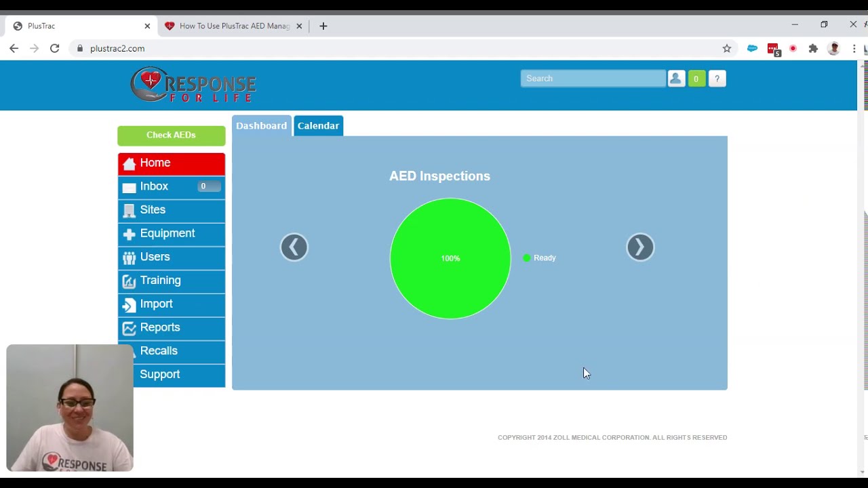This screenshot has width=868, height=488.
Task: Click into the Search field
Action: (593, 79)
